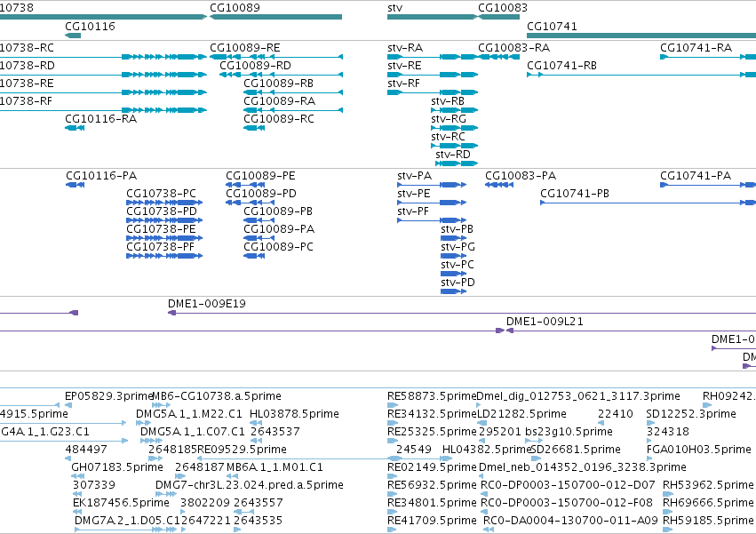
Task: Click the stv gene bar
Action: 432,17
